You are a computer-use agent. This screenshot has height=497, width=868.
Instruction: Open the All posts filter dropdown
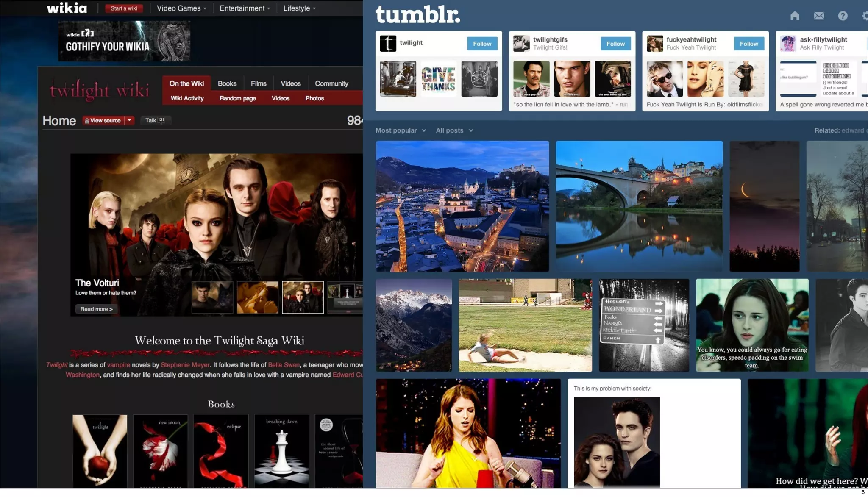tap(454, 130)
